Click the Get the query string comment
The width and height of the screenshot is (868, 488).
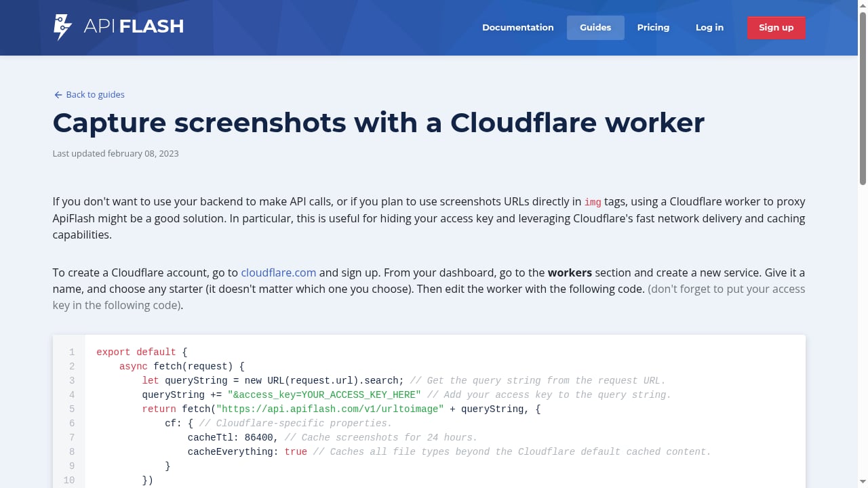tap(538, 381)
